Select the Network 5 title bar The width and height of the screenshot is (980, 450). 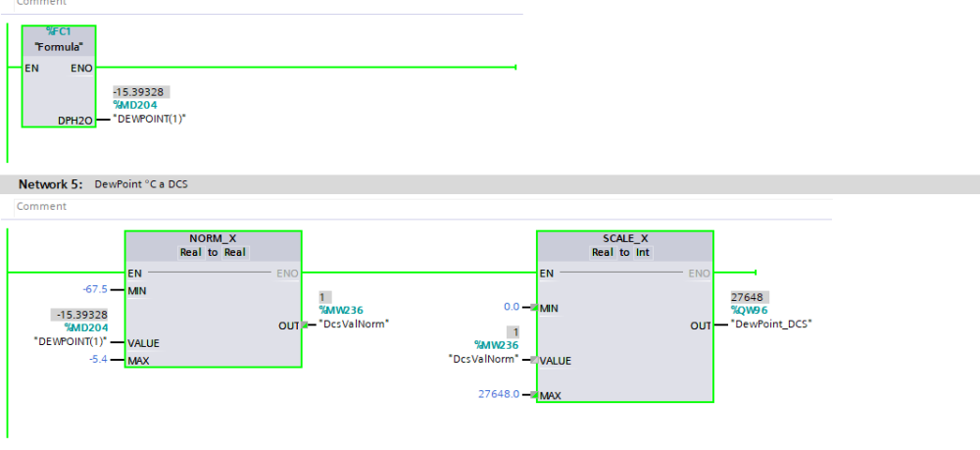tap(490, 184)
